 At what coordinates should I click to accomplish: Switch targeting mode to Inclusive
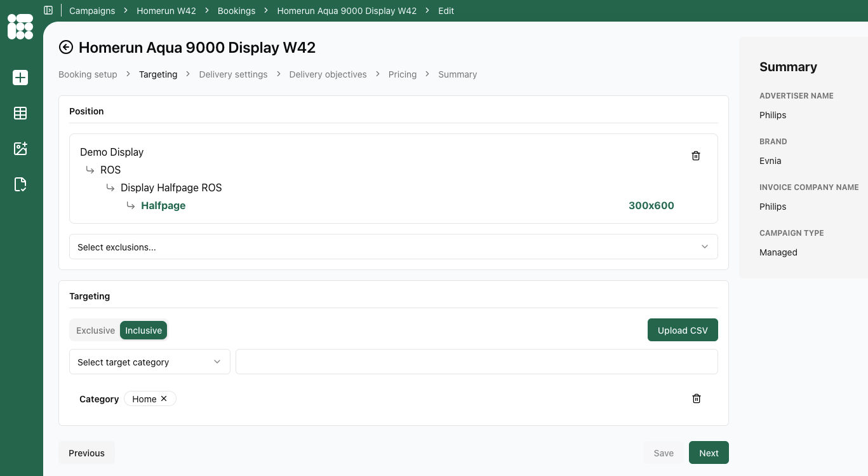tap(144, 330)
